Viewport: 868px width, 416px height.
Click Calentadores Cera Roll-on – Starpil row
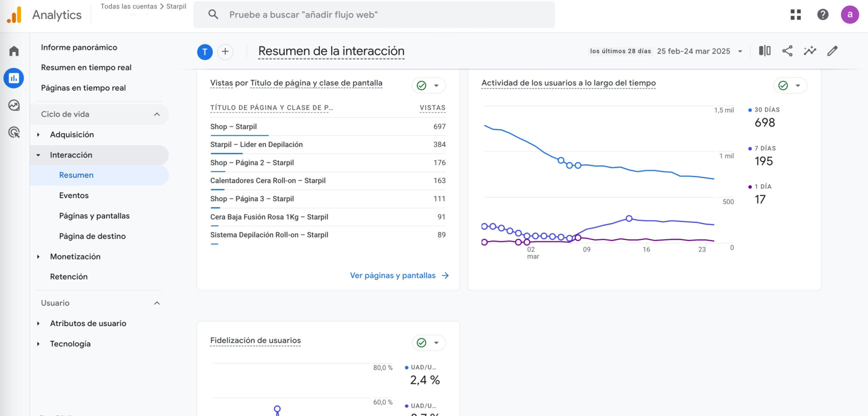(328, 181)
